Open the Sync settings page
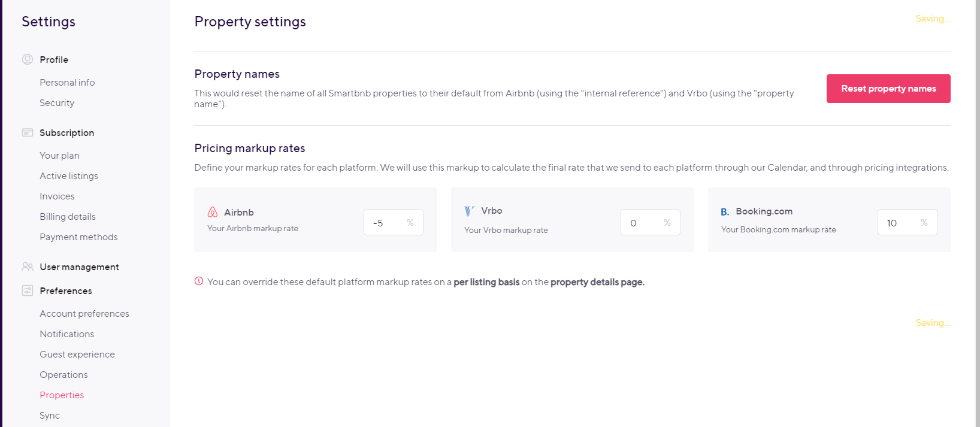Viewport: 980px width, 427px height. (x=50, y=415)
